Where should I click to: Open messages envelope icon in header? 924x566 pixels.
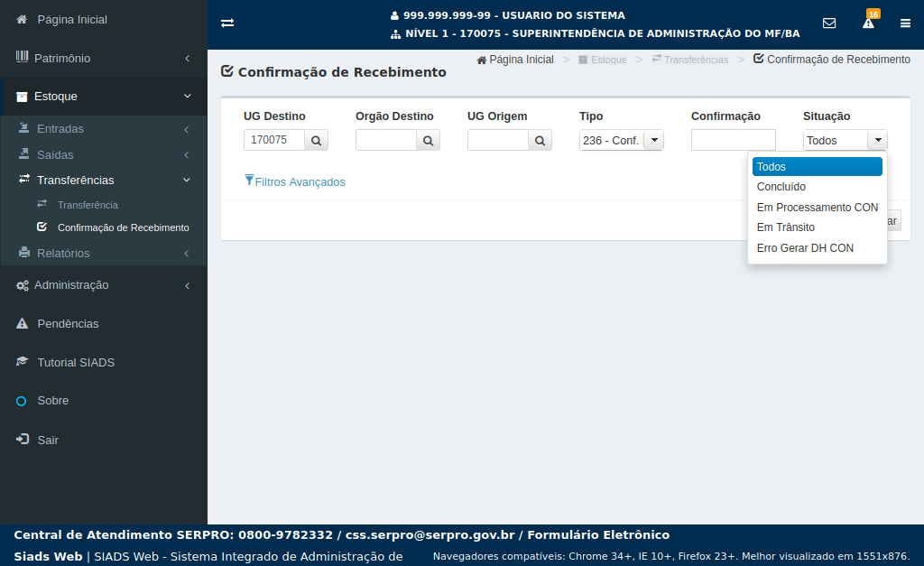coord(829,23)
